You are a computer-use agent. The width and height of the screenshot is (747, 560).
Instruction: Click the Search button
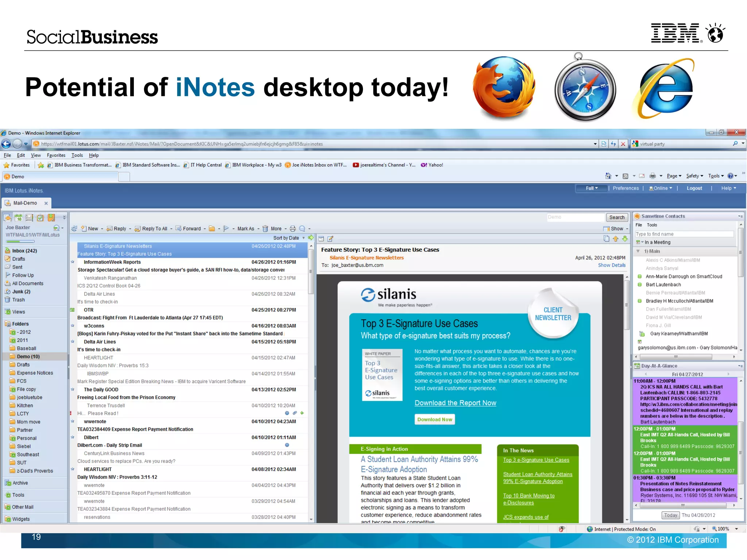pos(617,217)
